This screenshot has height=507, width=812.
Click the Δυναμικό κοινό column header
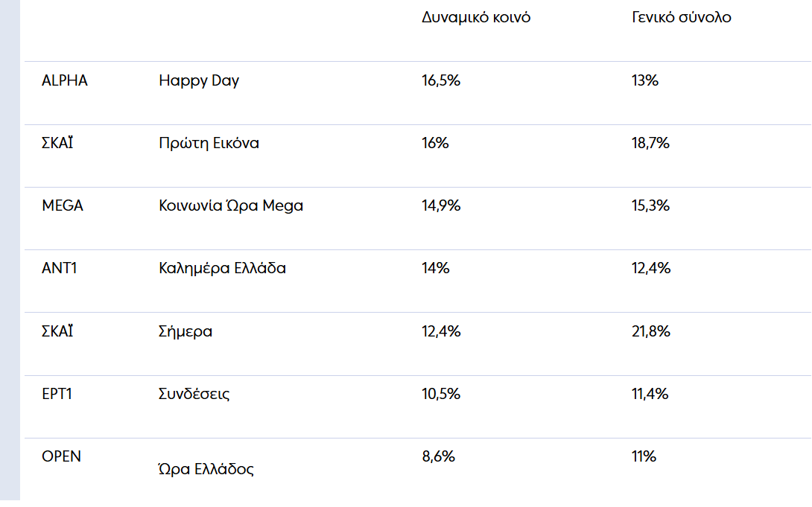(476, 18)
